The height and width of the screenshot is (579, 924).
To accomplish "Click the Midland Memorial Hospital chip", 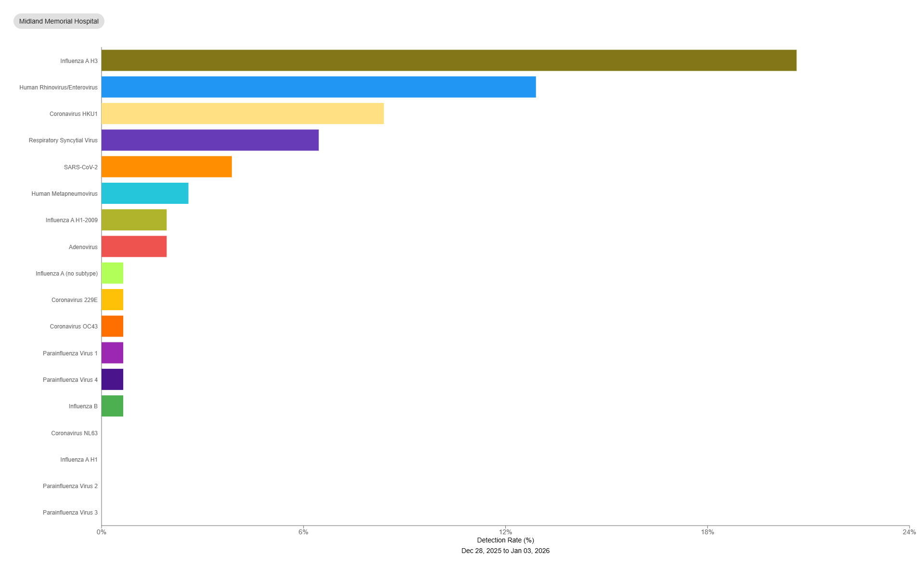I will (x=59, y=21).
